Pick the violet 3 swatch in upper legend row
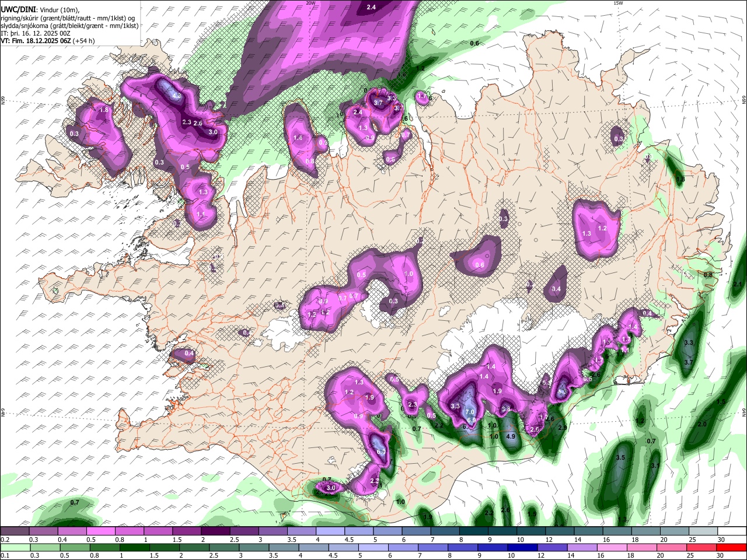 (x=273, y=531)
